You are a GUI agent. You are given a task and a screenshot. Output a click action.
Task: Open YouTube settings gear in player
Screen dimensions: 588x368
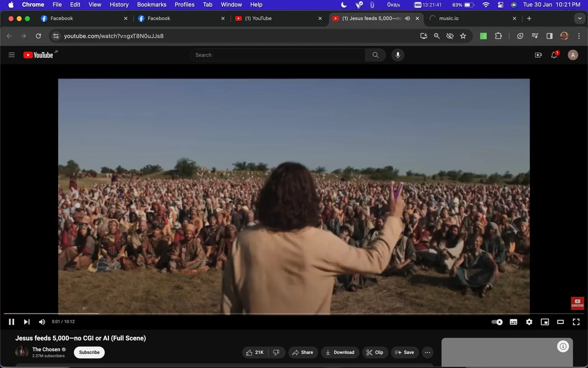[529, 322]
